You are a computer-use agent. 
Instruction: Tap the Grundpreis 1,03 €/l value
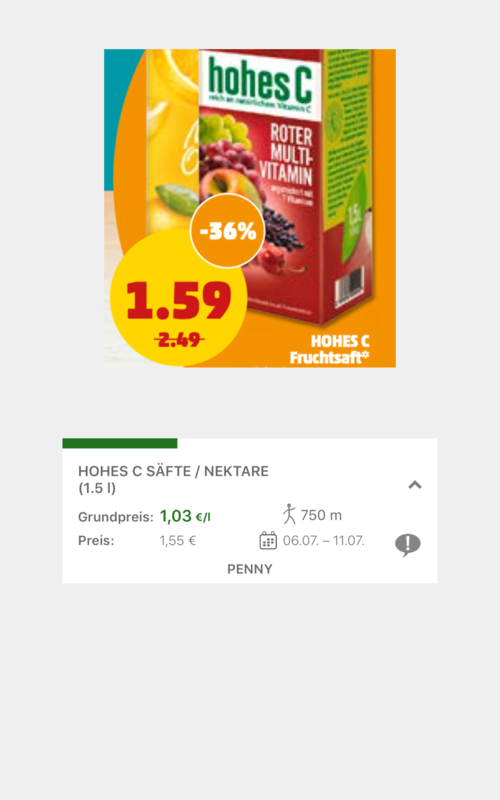(185, 516)
